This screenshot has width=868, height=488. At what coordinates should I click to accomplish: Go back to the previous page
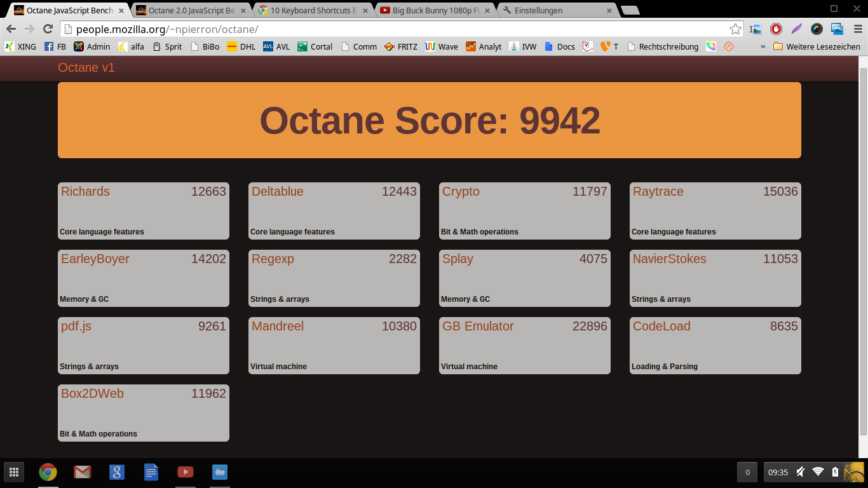coord(11,29)
